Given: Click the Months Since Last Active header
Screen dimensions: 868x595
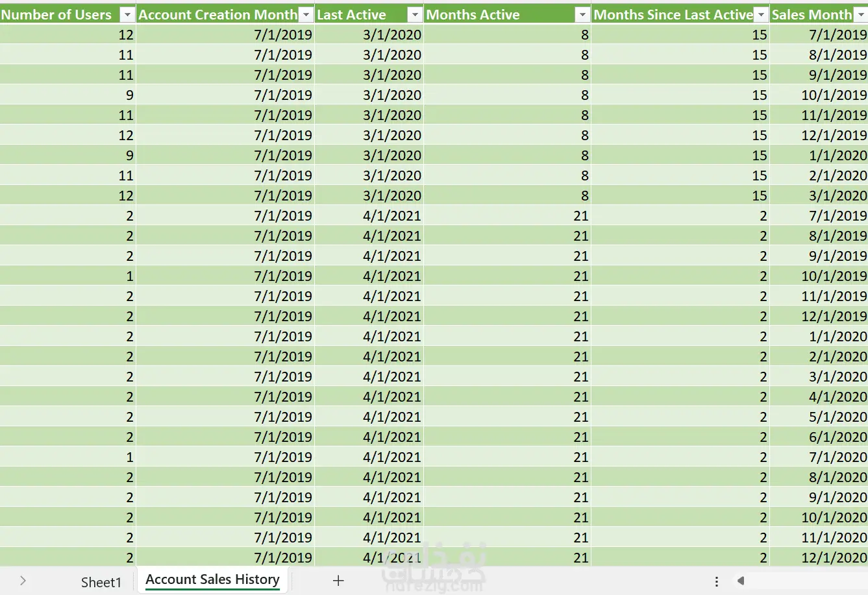Looking at the screenshot, I should coord(673,15).
